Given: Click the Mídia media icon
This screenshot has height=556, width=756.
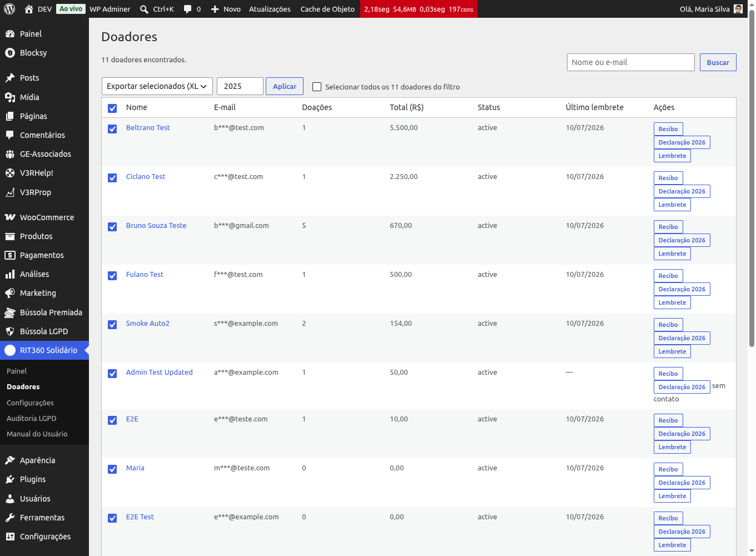Looking at the screenshot, I should 10,97.
